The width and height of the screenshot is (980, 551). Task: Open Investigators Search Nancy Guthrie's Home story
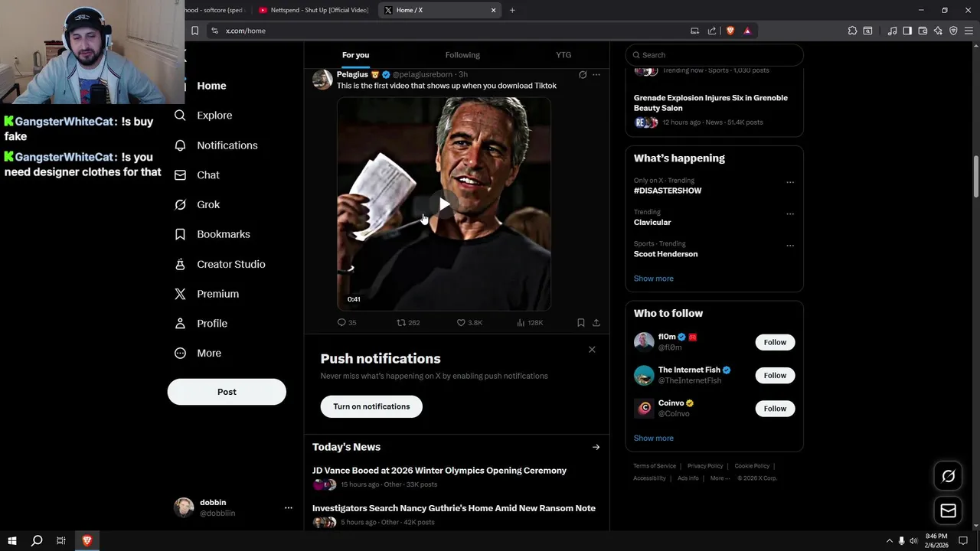click(454, 508)
